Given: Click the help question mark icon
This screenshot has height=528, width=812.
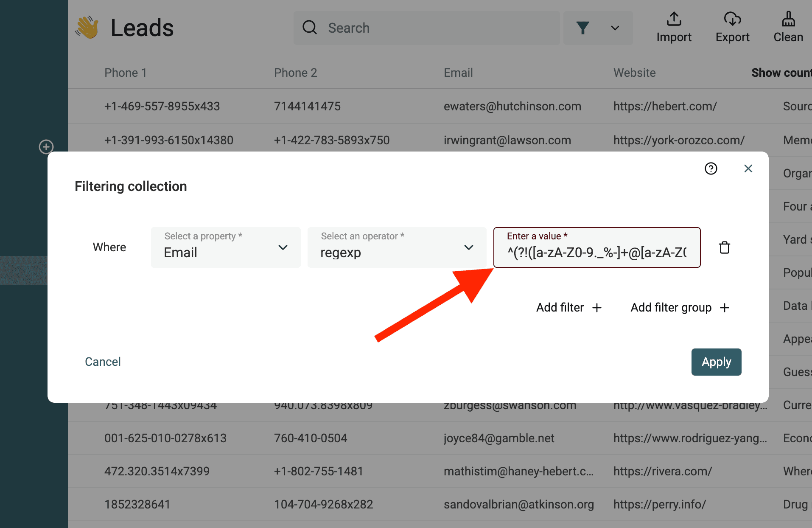Looking at the screenshot, I should click(x=711, y=169).
